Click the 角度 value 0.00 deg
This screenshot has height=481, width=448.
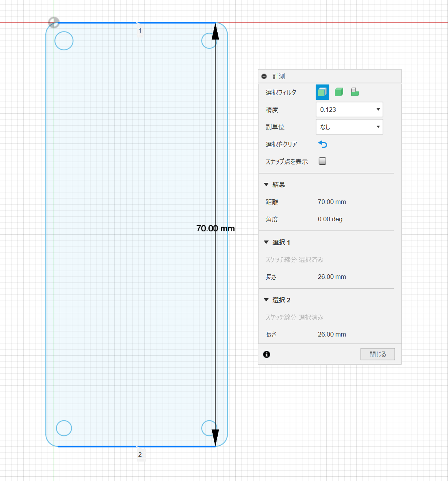click(330, 219)
